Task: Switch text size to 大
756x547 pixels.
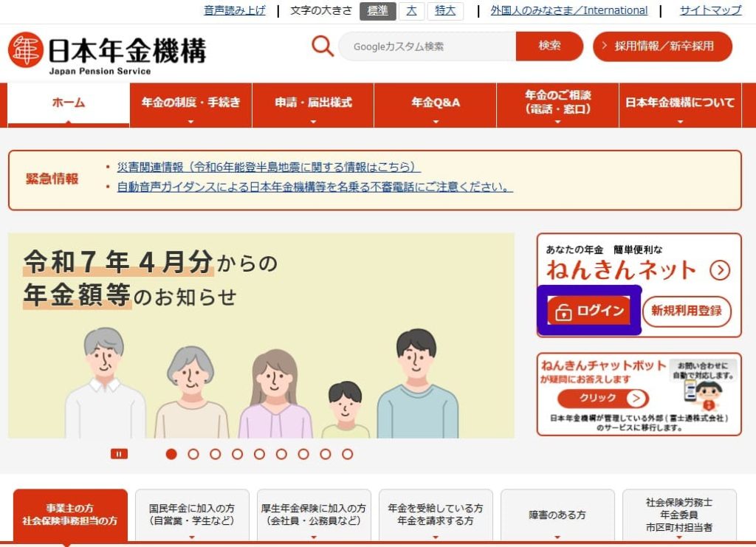Action: point(411,10)
